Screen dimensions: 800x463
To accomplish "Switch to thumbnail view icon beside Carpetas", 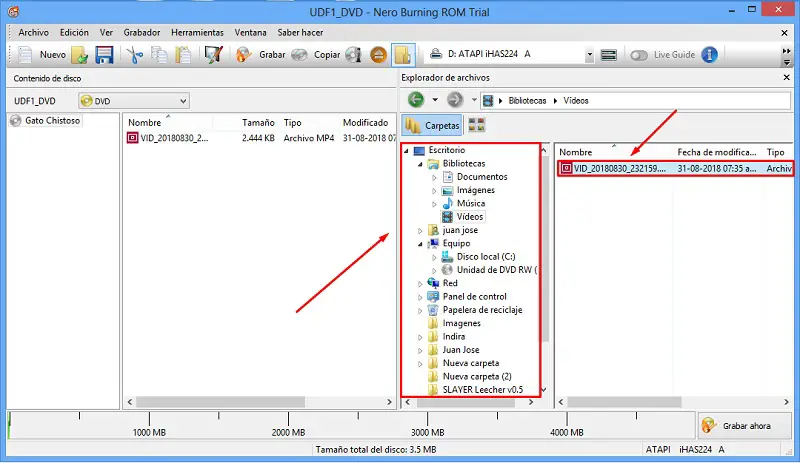I will (477, 125).
